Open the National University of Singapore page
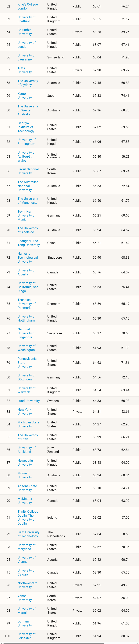This screenshot has width=139, height=644. pos(27,333)
